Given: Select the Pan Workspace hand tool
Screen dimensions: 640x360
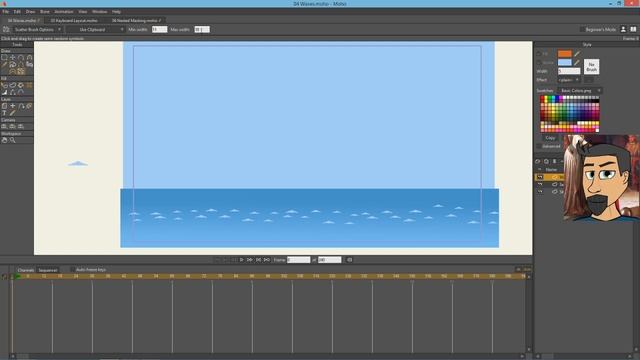Looking at the screenshot, I should (4, 140).
